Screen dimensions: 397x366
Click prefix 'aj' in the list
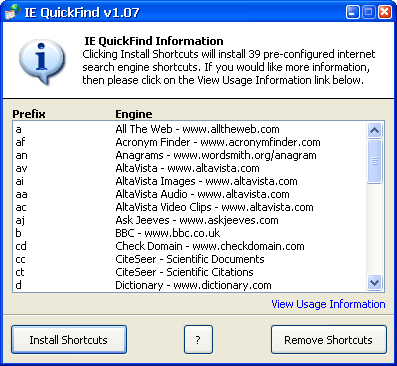point(20,220)
